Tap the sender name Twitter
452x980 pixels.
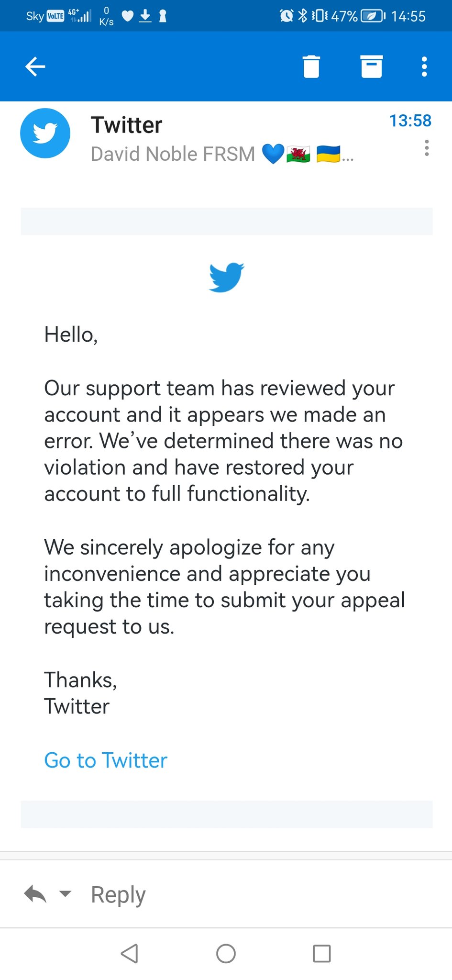(126, 125)
